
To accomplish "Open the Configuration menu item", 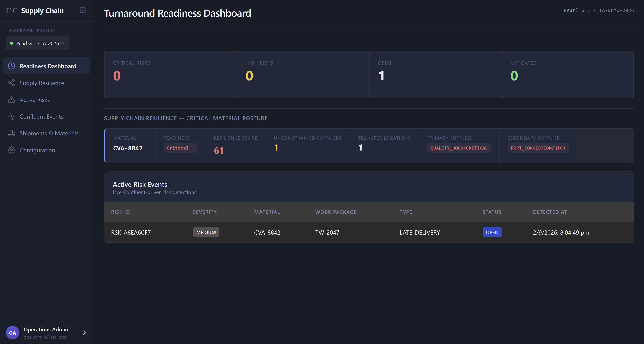I will [x=47, y=150].
